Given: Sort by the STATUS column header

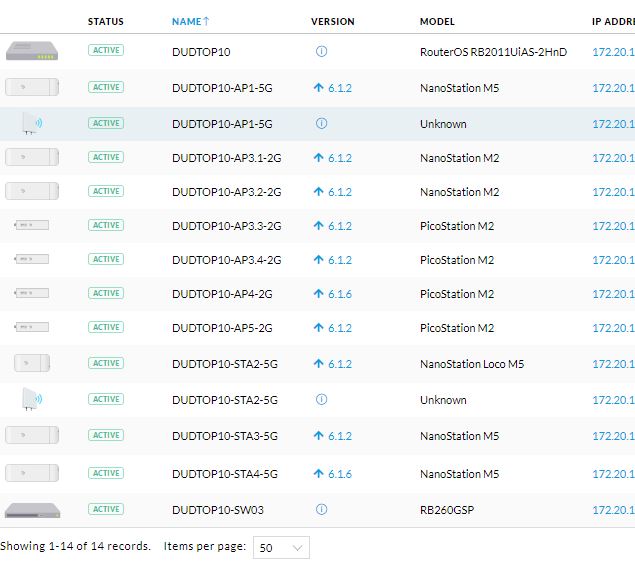Looking at the screenshot, I should (106, 21).
